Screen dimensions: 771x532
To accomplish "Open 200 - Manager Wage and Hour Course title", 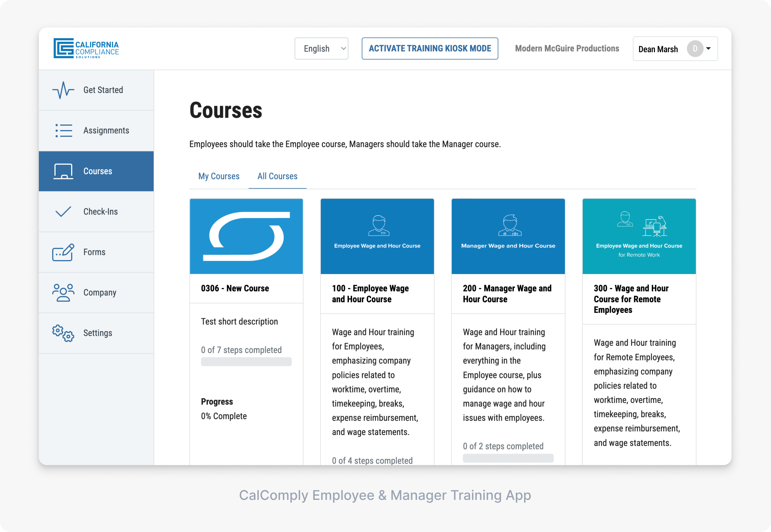I will (507, 294).
